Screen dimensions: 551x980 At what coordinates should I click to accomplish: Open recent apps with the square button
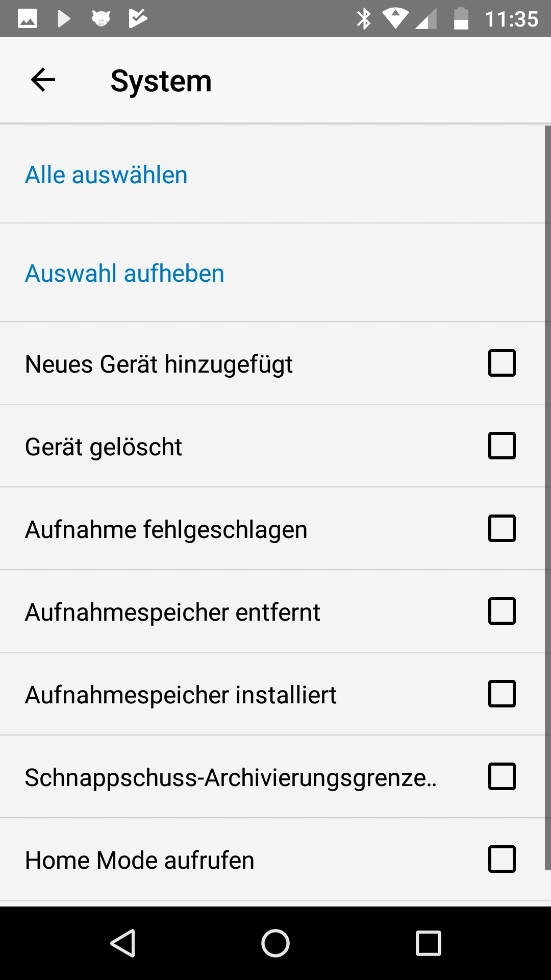coord(428,943)
